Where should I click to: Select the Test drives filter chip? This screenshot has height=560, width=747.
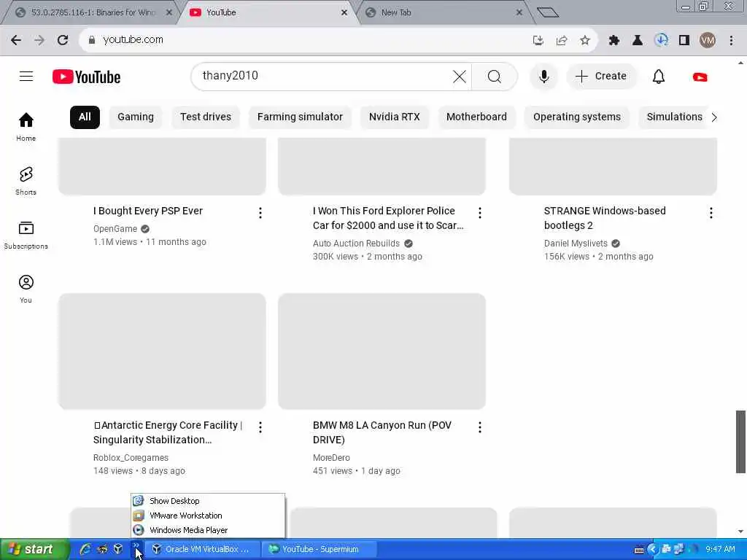tap(205, 117)
